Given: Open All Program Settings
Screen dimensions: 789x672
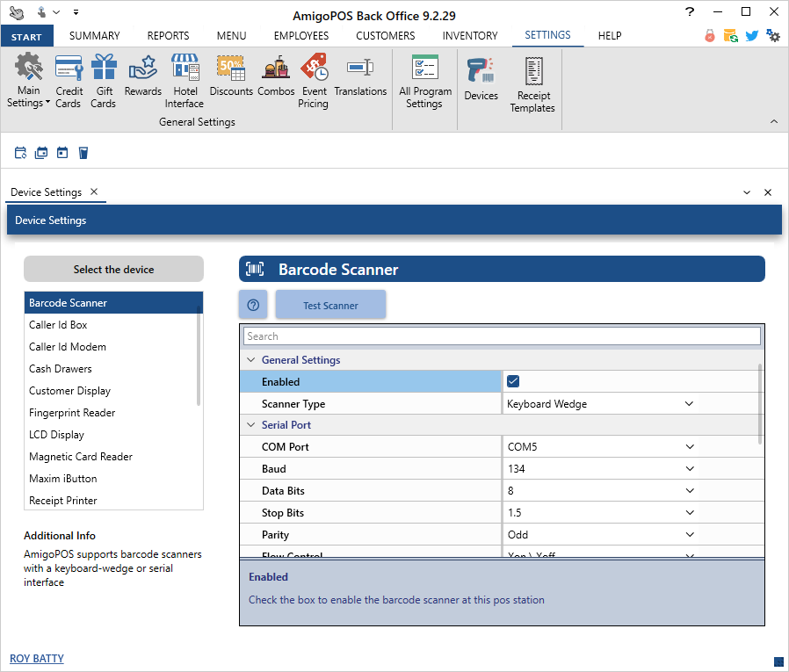Looking at the screenshot, I should point(425,80).
